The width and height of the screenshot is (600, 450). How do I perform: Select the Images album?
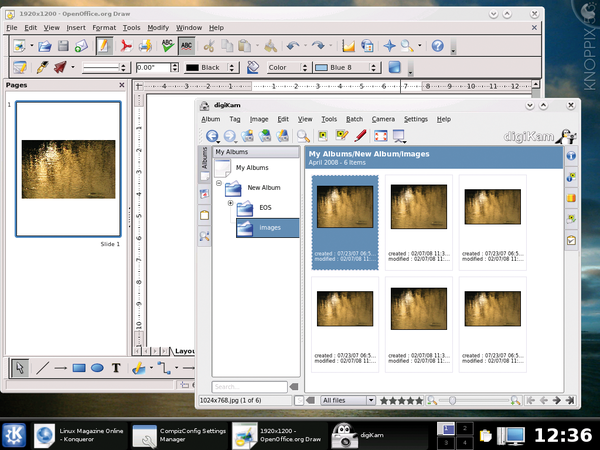pos(267,228)
